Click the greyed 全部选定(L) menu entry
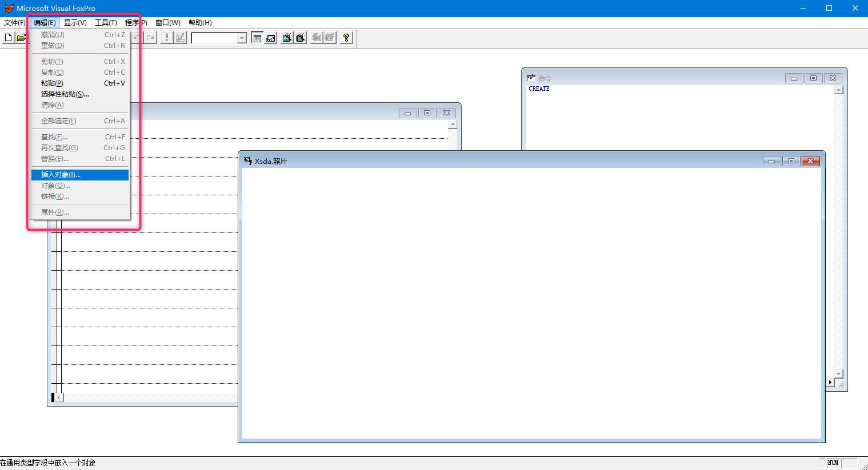868x470 pixels. (80, 121)
